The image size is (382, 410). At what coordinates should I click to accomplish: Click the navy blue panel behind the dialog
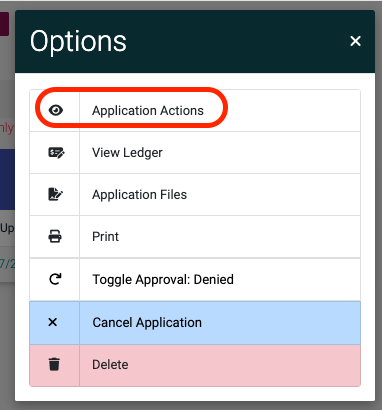pos(7,179)
